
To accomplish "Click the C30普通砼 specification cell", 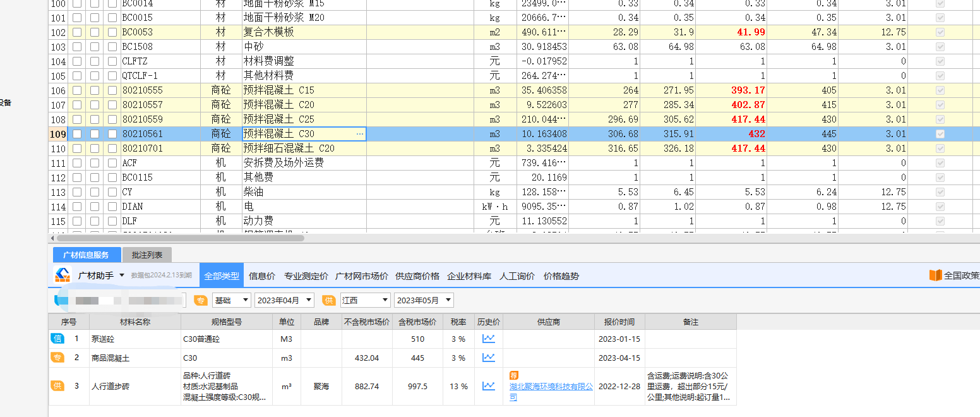I will [x=227, y=339].
